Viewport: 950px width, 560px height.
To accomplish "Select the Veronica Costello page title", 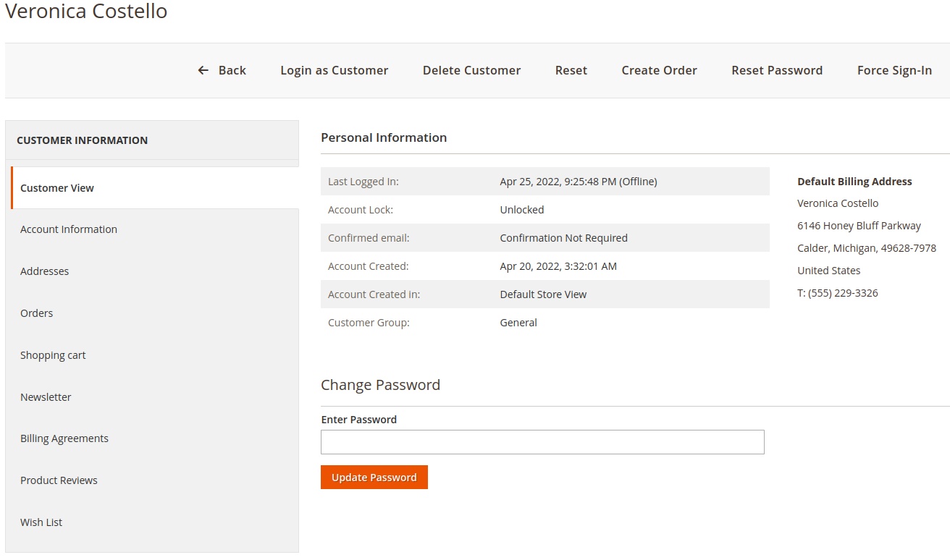I will tap(86, 12).
